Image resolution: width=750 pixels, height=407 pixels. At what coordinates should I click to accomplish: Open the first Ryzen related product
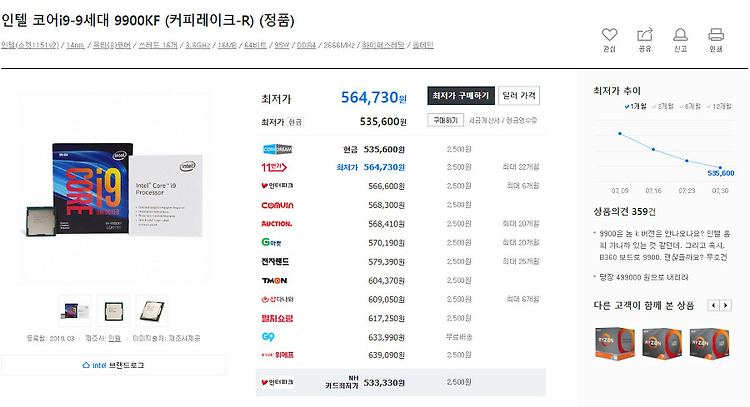(615, 343)
